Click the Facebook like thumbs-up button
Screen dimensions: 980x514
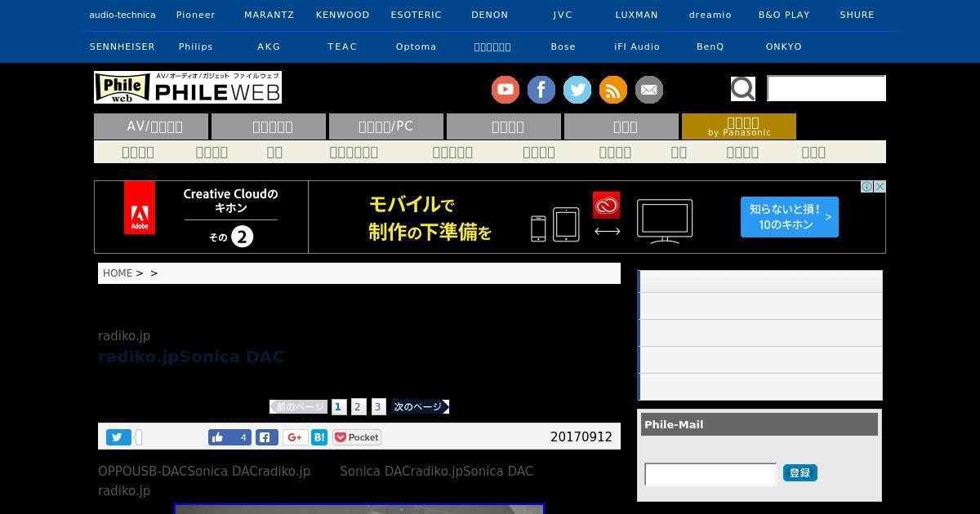click(229, 437)
